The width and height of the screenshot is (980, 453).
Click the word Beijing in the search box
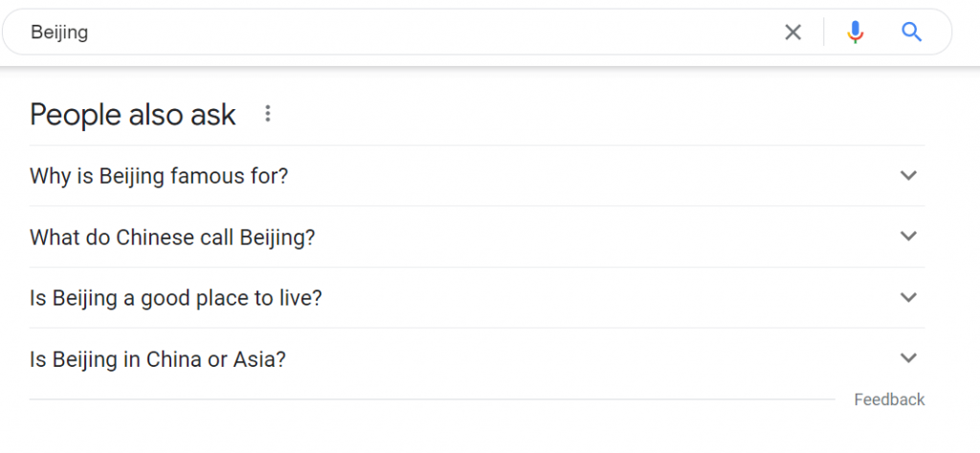(x=59, y=33)
